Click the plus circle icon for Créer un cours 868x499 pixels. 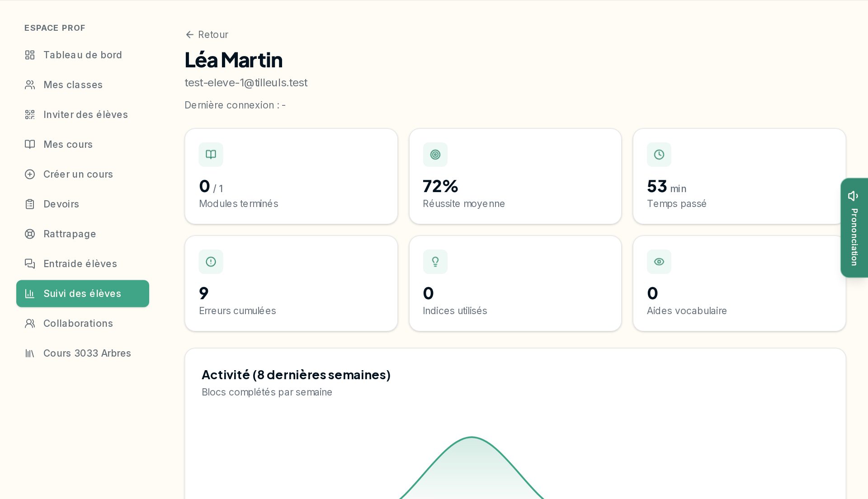30,174
